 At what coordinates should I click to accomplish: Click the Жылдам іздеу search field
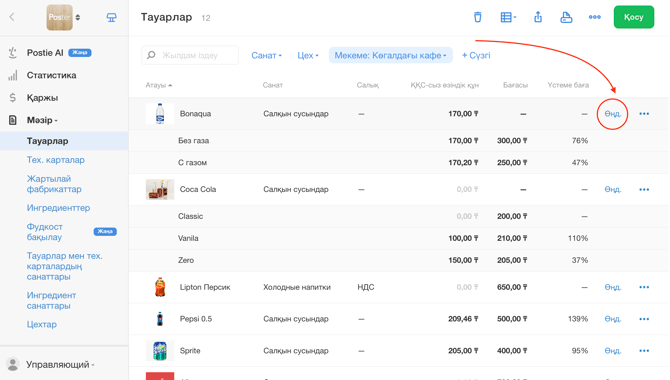(190, 55)
